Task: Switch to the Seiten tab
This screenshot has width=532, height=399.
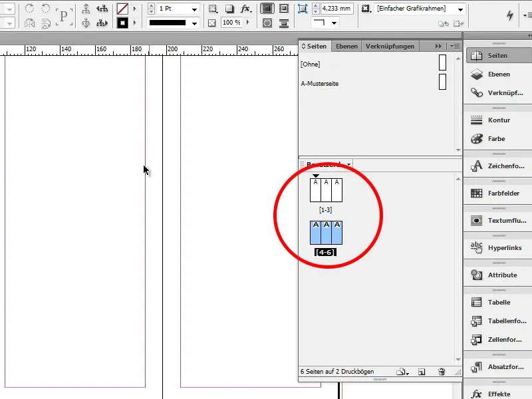Action: [x=314, y=46]
